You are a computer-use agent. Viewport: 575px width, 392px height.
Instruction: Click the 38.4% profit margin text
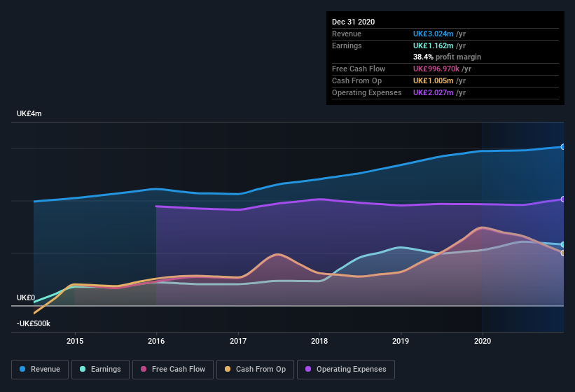[x=447, y=57]
